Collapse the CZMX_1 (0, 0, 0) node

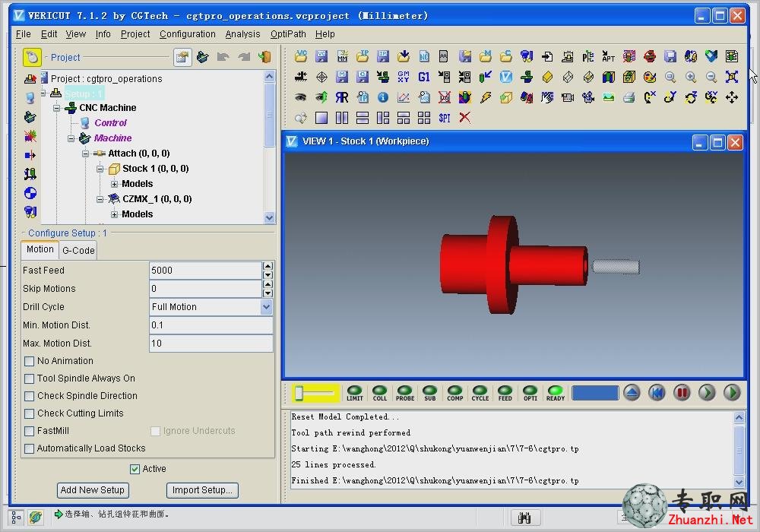(x=100, y=199)
